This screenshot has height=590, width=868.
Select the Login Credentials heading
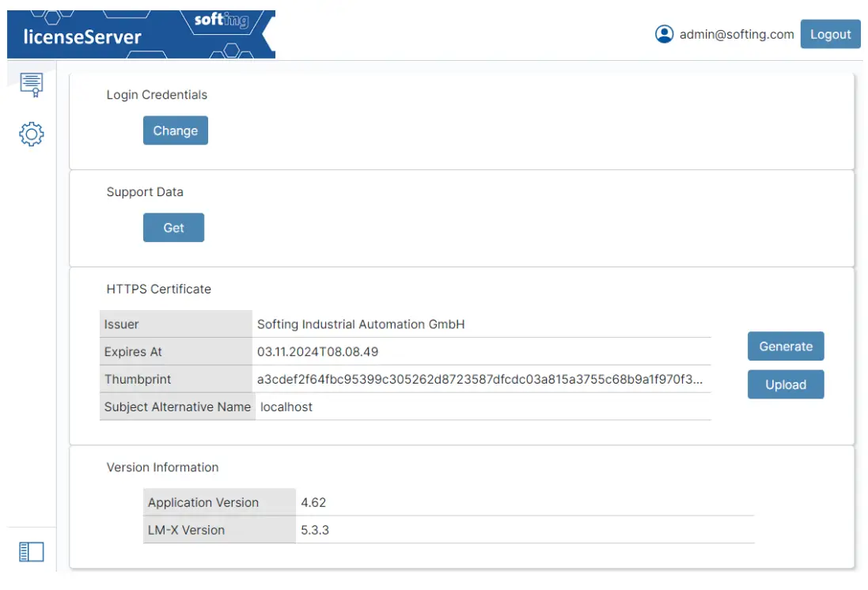[x=157, y=95]
